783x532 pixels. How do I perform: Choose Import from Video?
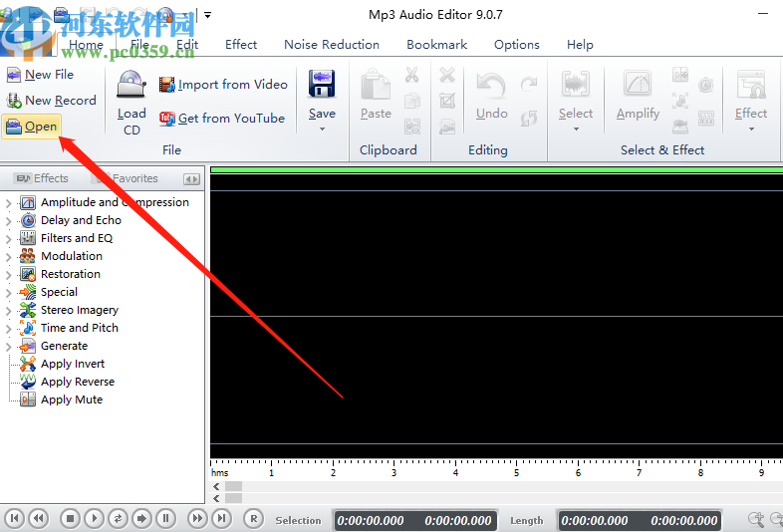(223, 85)
